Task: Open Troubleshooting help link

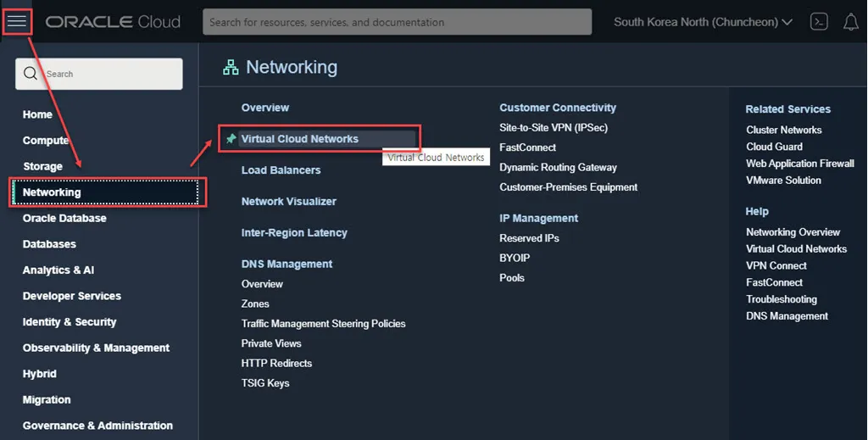Action: coord(781,299)
